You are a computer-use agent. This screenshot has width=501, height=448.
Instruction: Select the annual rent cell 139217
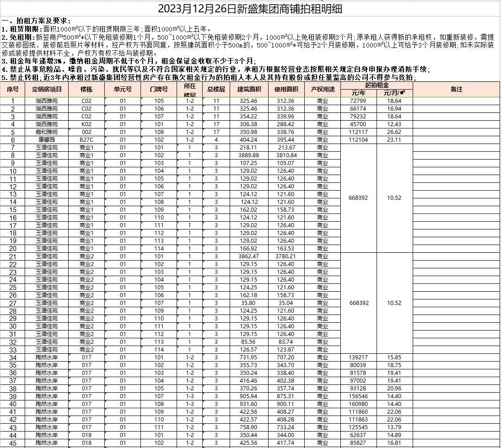[x=358, y=357]
